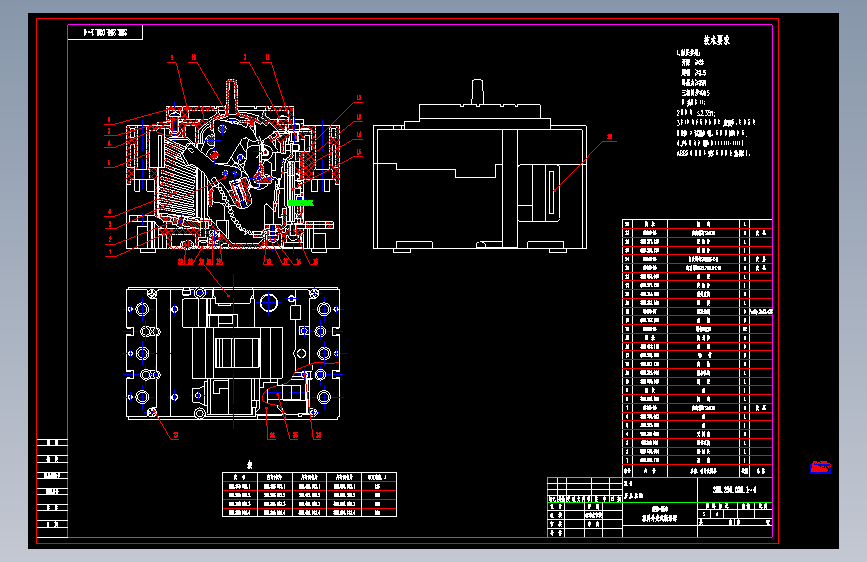Select the top plan view with blue centerlines

233,353
